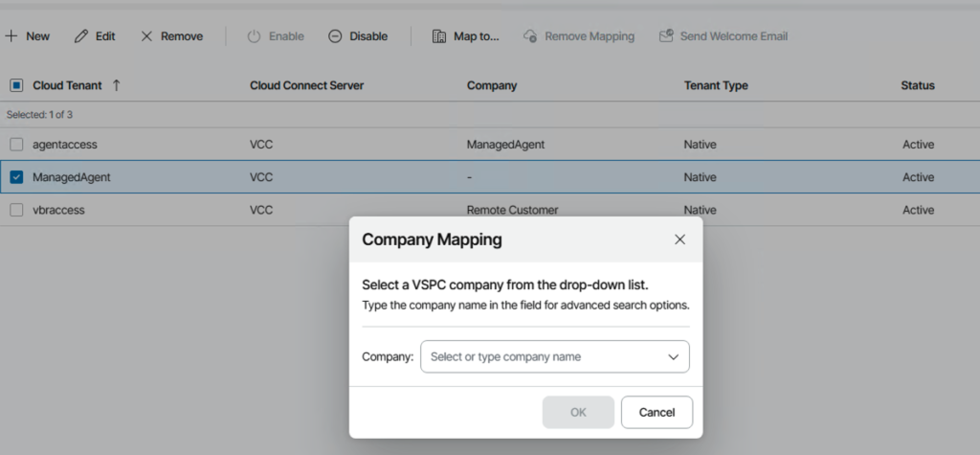This screenshot has width=980, height=455.
Task: Click the company name input field
Action: (541, 356)
